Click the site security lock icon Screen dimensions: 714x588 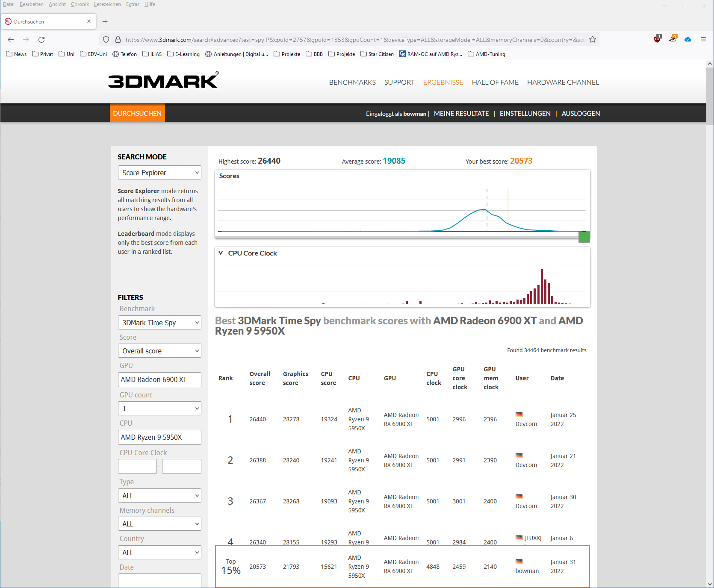tap(118, 40)
